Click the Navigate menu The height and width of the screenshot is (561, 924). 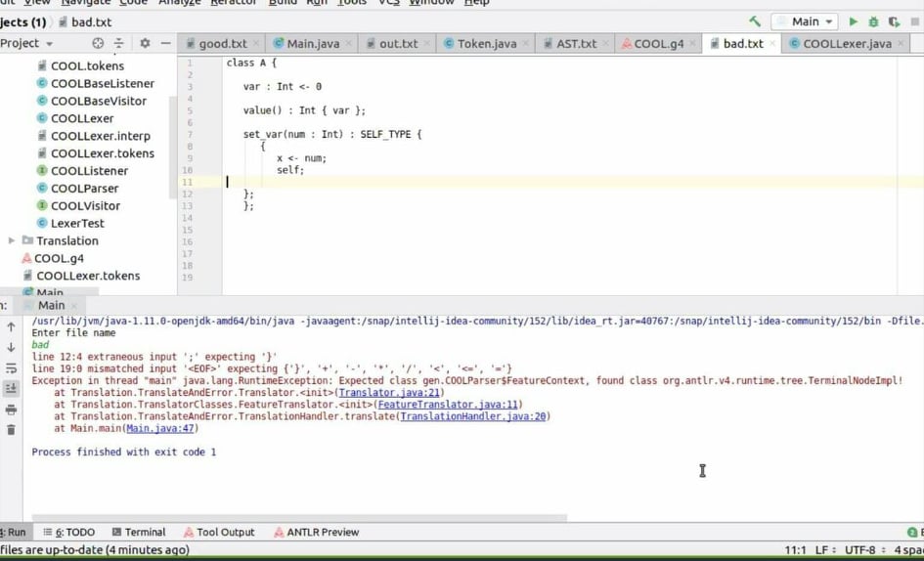point(86,2)
